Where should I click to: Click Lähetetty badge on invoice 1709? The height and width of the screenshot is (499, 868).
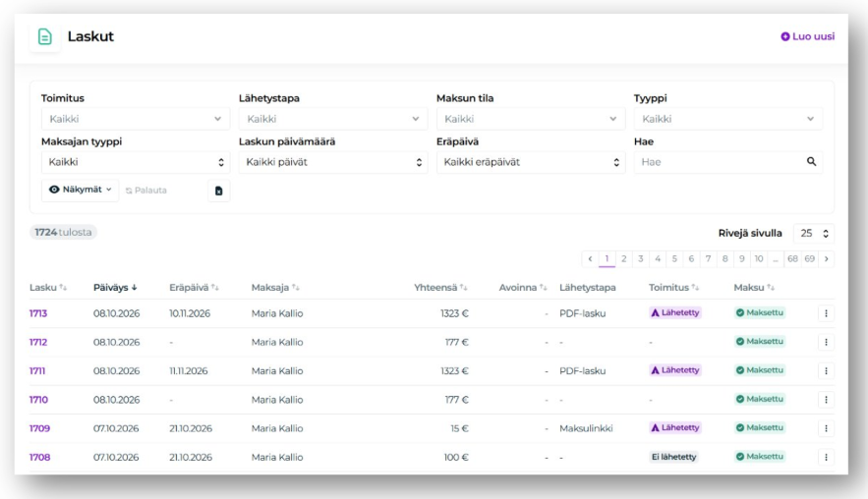(x=675, y=428)
